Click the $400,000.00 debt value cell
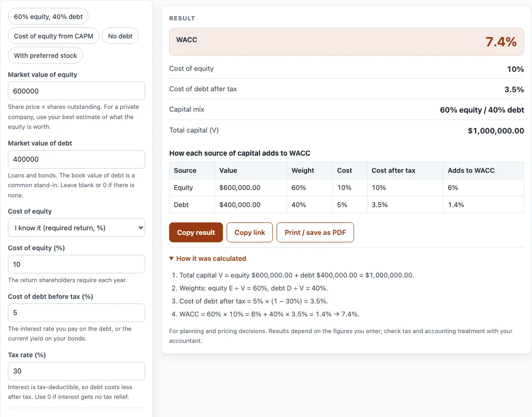This screenshot has height=417, width=532. (x=251, y=205)
